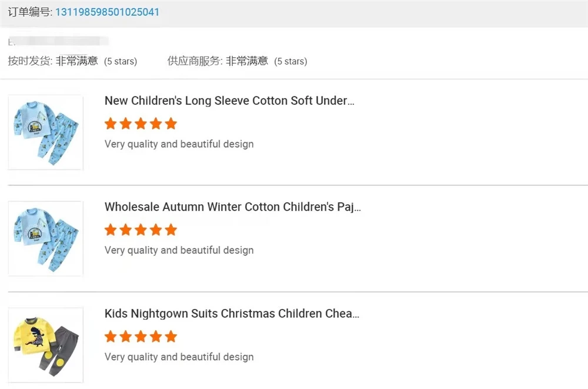
Task: Click review comment under New Children's Long Sleeve
Action: click(x=179, y=144)
